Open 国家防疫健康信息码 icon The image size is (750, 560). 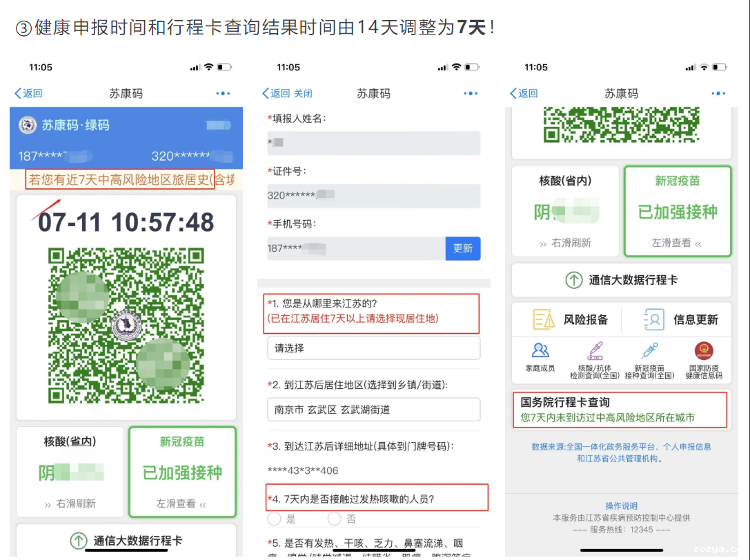click(x=704, y=352)
